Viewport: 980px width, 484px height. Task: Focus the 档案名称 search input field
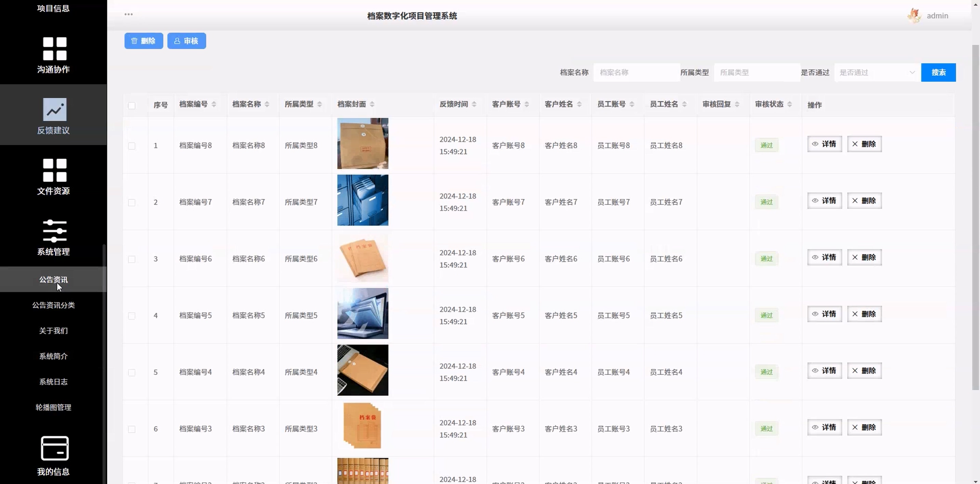[636, 73]
